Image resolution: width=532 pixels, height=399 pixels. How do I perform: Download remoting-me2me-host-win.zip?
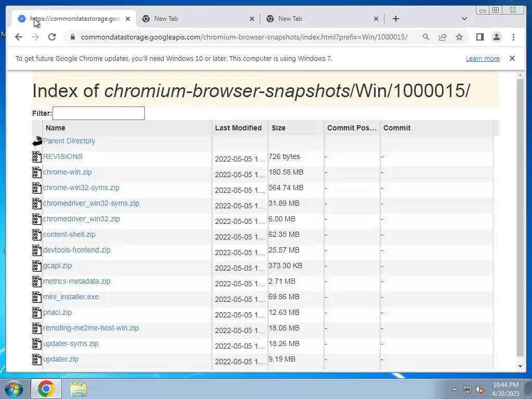(91, 328)
